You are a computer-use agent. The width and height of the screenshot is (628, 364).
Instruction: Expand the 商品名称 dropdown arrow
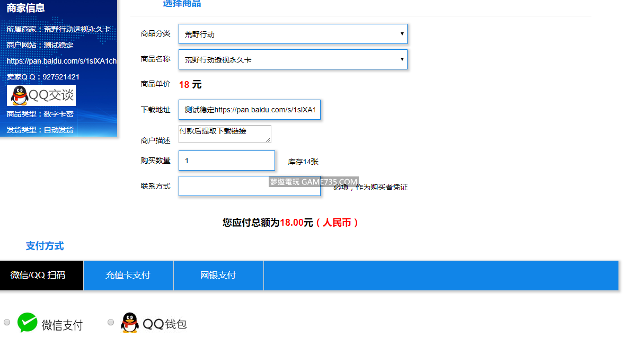click(402, 59)
